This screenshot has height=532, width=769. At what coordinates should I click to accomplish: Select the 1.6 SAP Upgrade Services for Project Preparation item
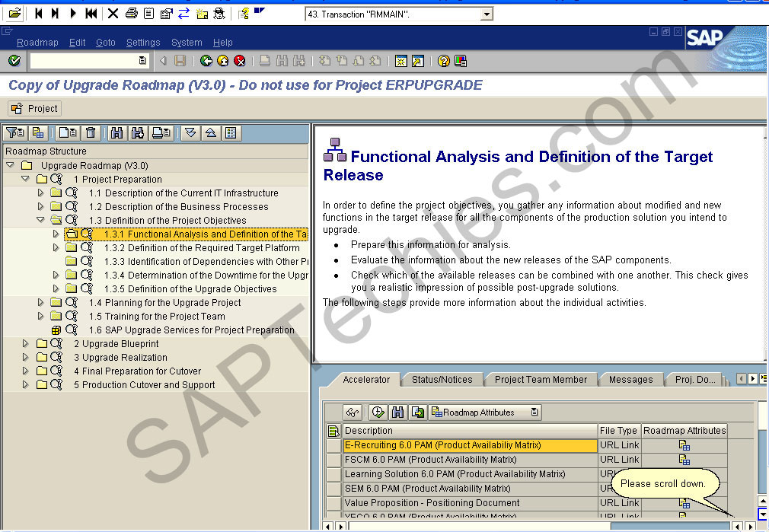click(x=192, y=330)
